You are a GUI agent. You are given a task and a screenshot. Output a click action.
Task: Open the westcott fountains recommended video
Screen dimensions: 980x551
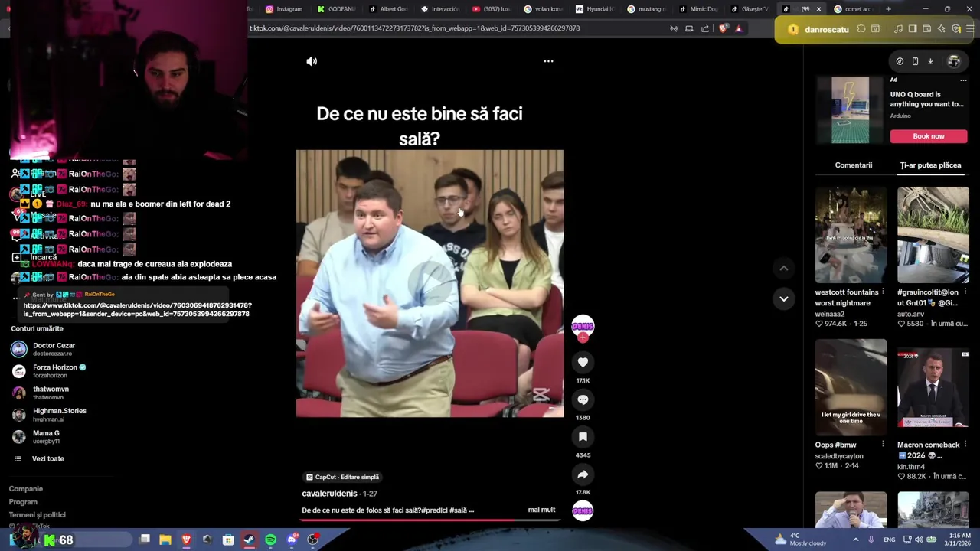point(851,235)
